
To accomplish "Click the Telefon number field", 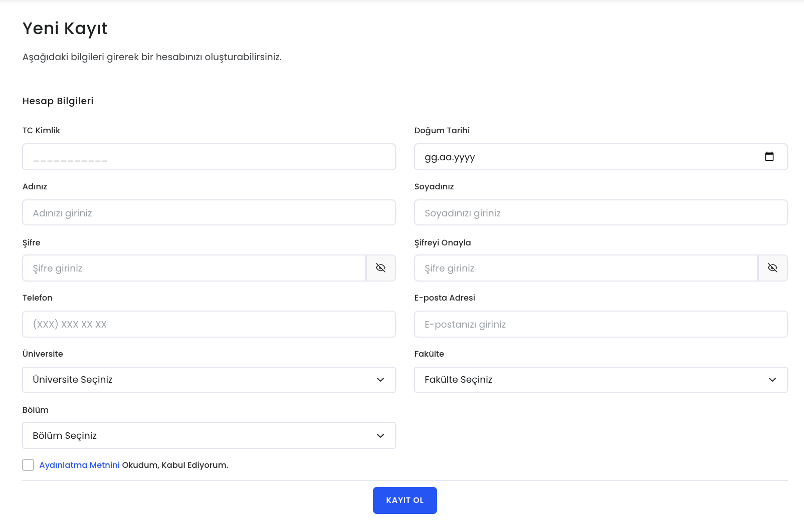I will pyautogui.click(x=209, y=324).
